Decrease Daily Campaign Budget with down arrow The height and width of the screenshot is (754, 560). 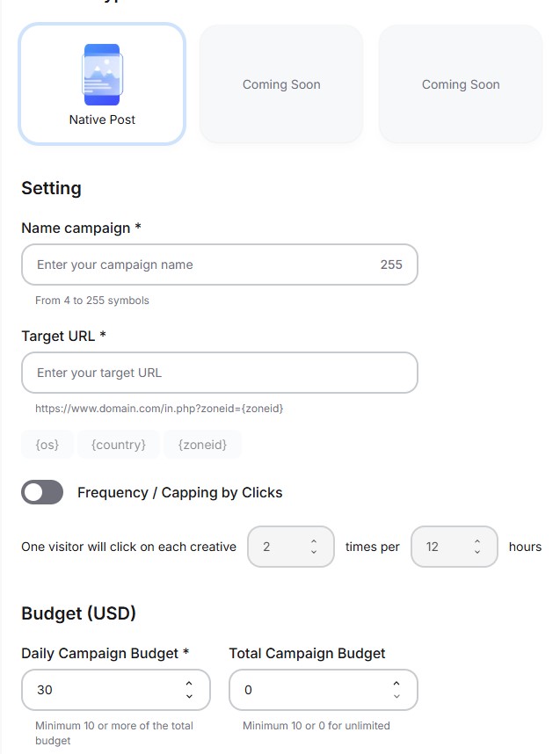(189, 696)
